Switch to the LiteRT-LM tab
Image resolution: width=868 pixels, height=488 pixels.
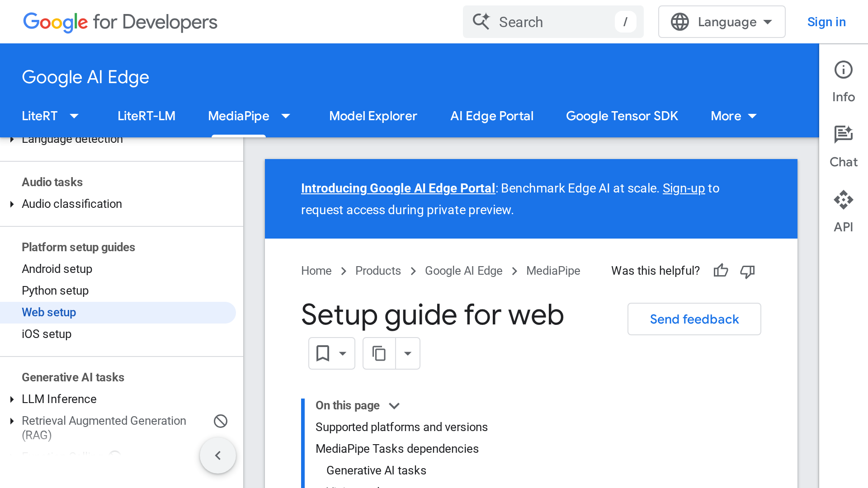pyautogui.click(x=146, y=116)
